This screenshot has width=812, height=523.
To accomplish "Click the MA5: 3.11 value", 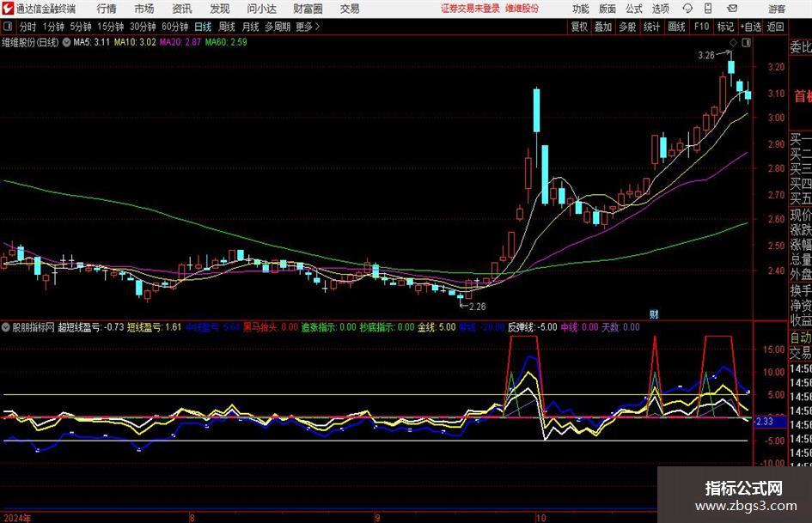I will click(92, 42).
